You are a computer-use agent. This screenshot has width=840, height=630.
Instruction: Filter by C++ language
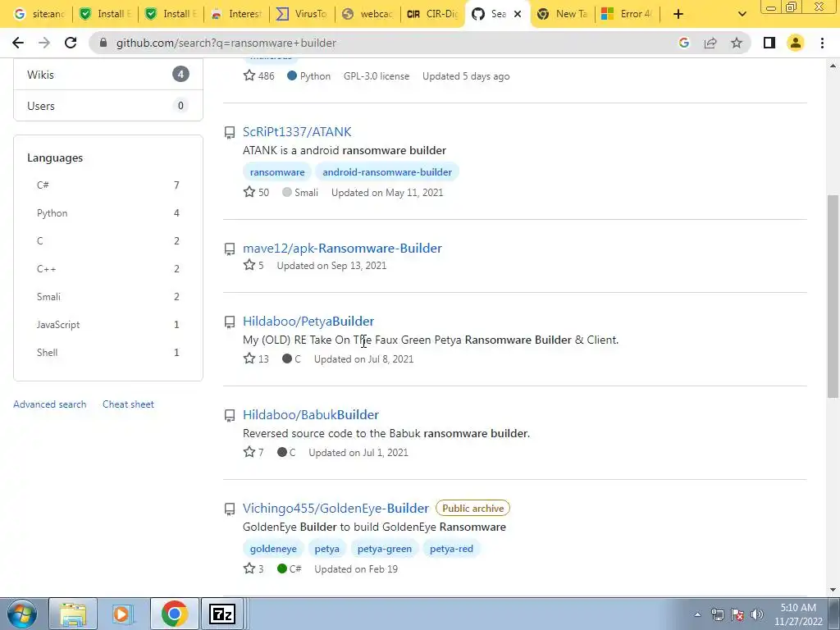coord(108,268)
